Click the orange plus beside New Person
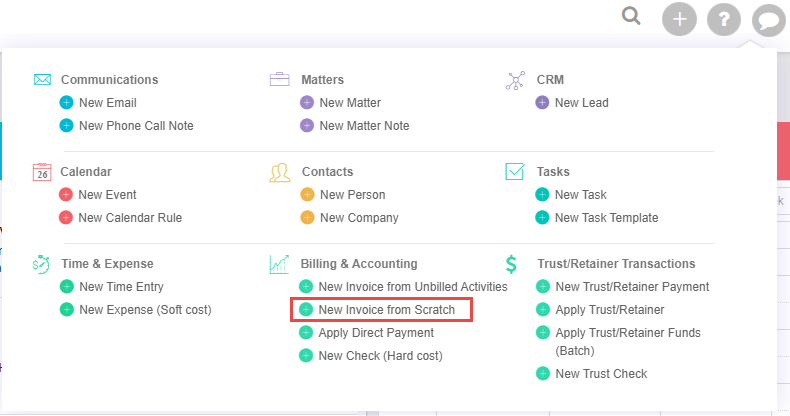The height and width of the screenshot is (416, 790). (x=307, y=194)
